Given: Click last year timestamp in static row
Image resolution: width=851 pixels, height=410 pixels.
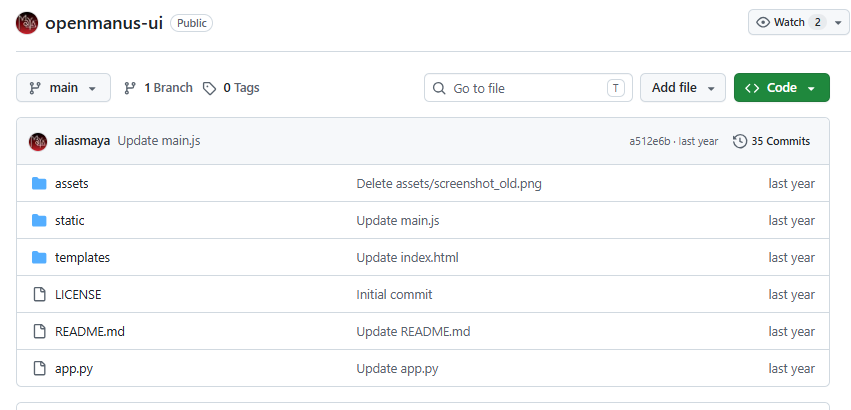Looking at the screenshot, I should tap(791, 220).
